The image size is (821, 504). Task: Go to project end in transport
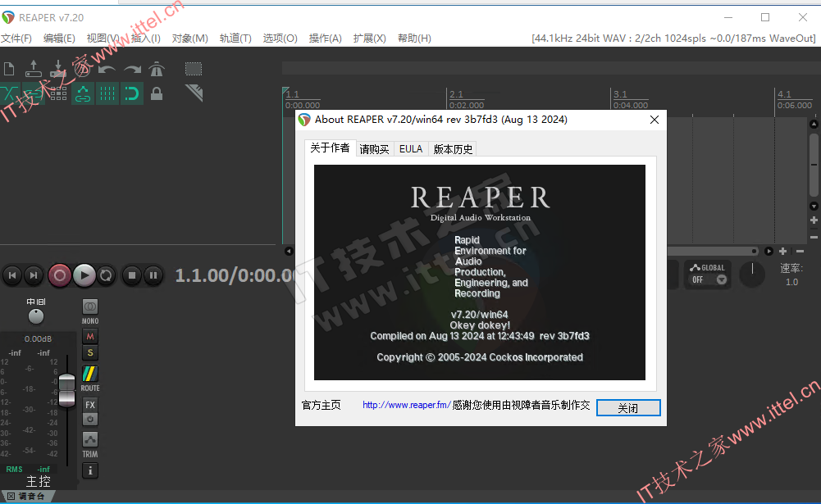coord(34,275)
